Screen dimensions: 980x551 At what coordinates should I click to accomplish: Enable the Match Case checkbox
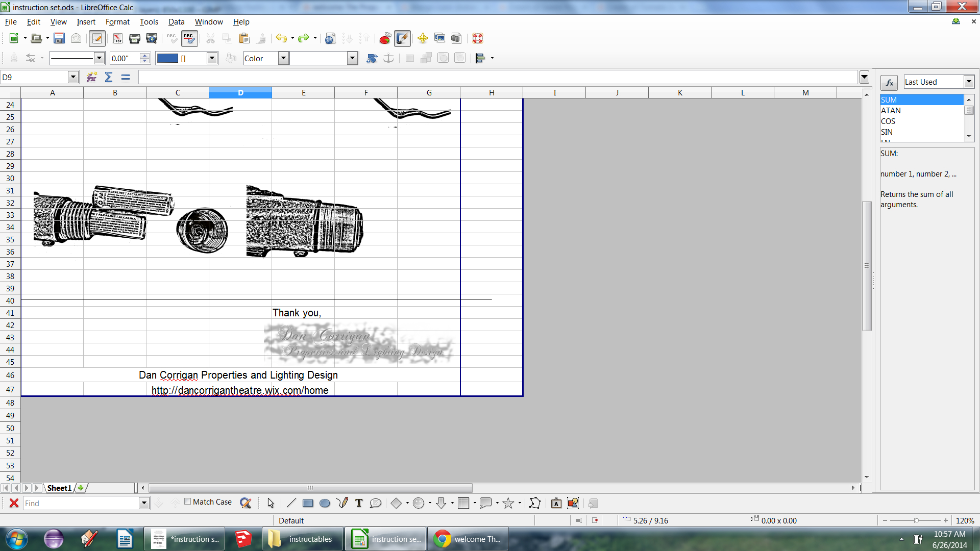tap(188, 502)
